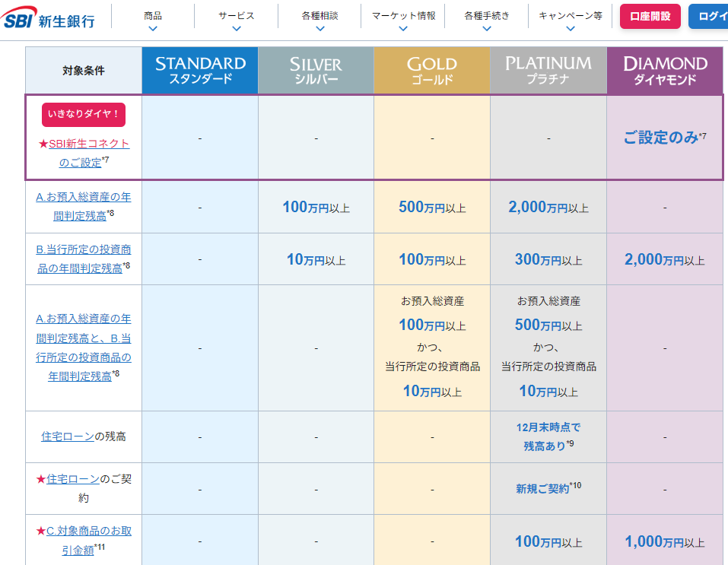
Task: Expand the chevron under 各種手続き
Action: (487, 29)
